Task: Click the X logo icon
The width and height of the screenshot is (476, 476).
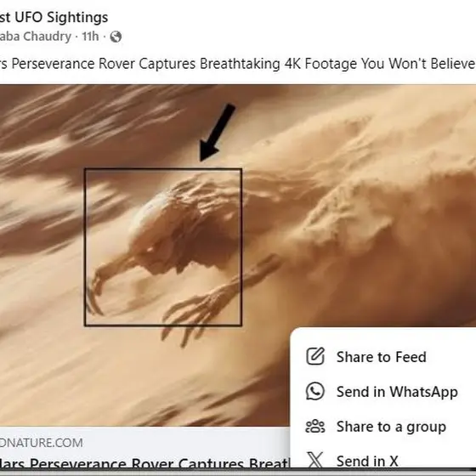Action: tap(315, 461)
